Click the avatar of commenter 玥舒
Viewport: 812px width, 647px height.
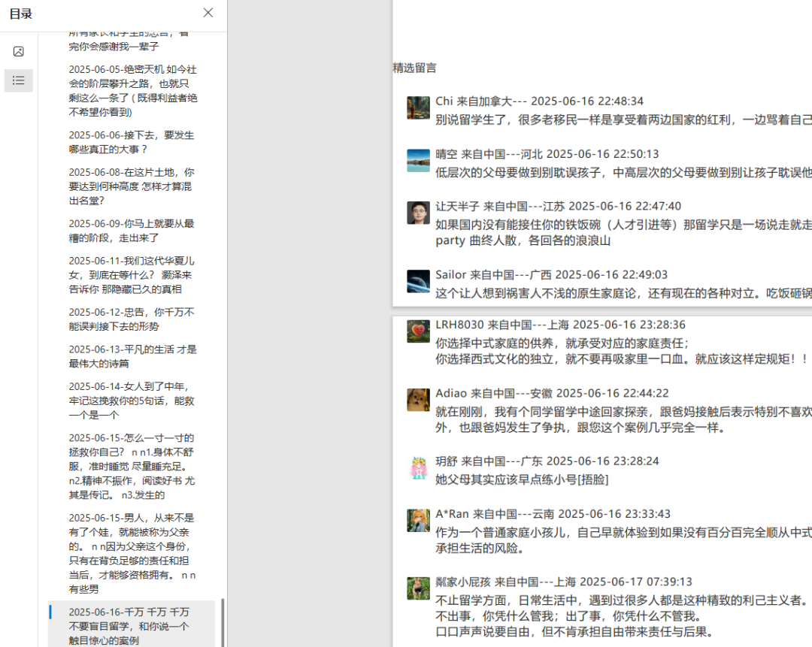pyautogui.click(x=418, y=468)
